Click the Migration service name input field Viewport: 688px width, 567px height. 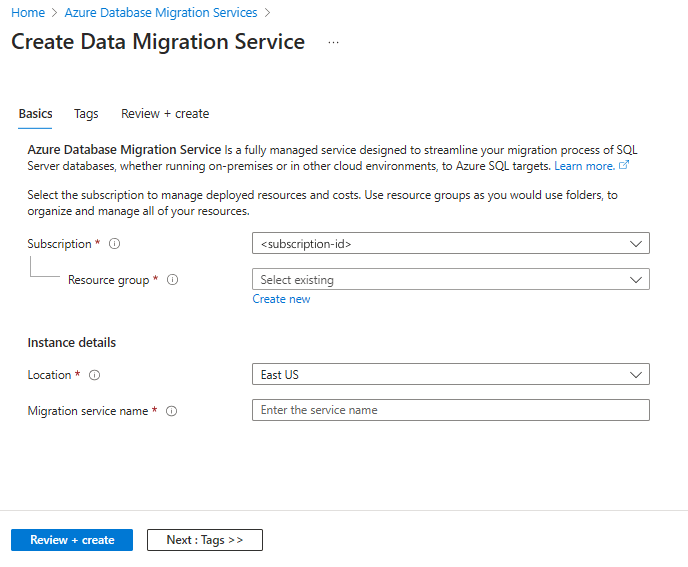coord(450,410)
